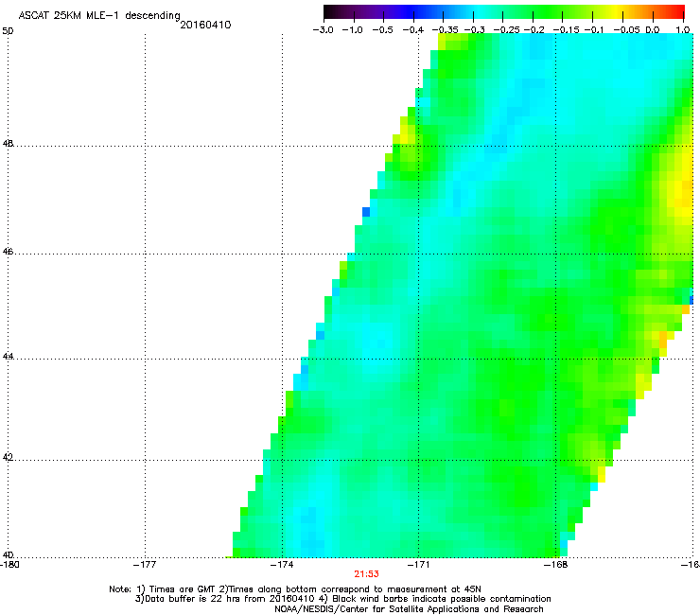This screenshot has width=700, height=615.
Task: Click the color bar label -0.15
Action: tap(566, 30)
